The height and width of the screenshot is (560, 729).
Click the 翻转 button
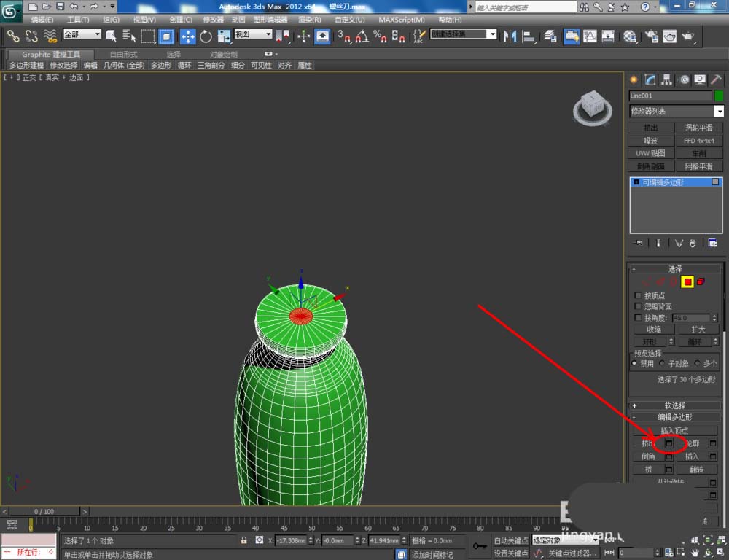coord(696,470)
